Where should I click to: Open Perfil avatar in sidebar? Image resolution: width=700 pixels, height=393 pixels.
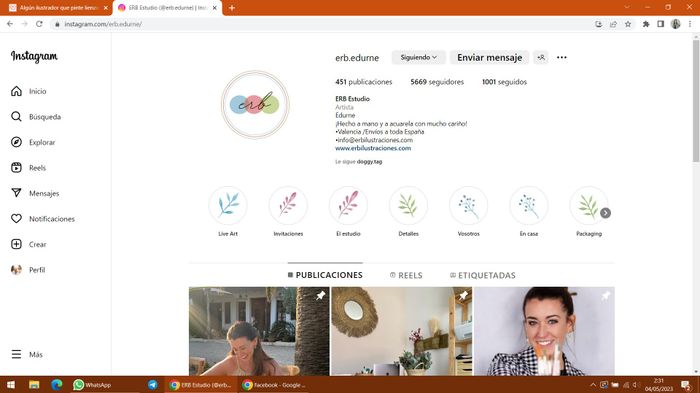tap(17, 270)
